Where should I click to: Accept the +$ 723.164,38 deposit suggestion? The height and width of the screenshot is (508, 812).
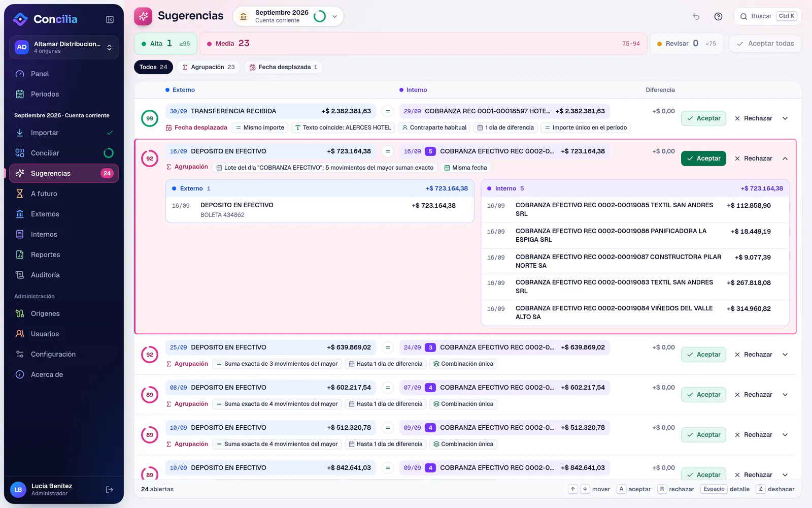pyautogui.click(x=703, y=158)
